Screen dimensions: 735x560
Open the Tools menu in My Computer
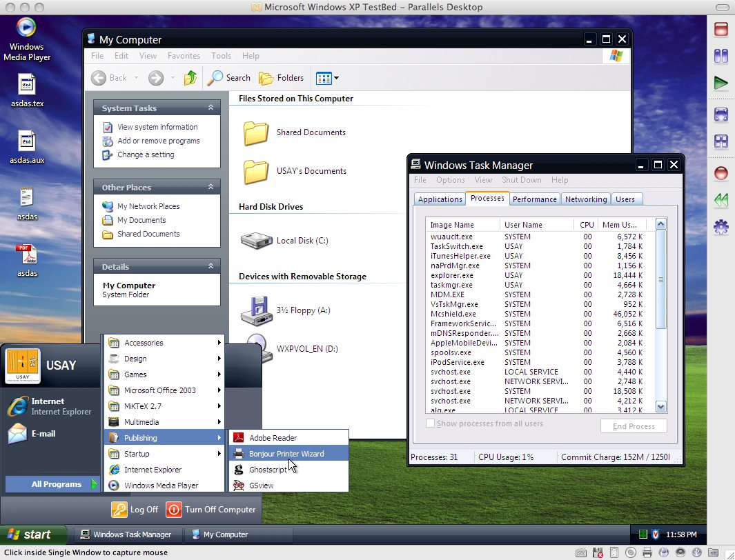(222, 56)
